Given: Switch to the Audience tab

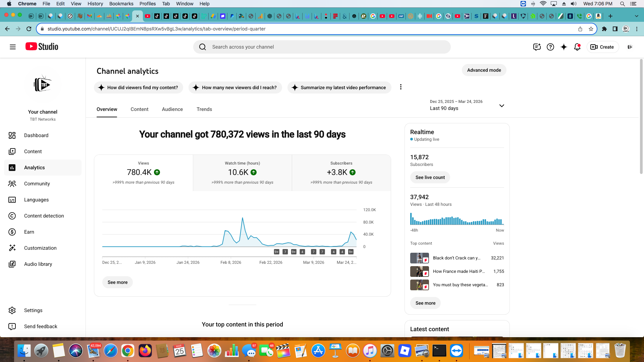Looking at the screenshot, I should tap(172, 109).
